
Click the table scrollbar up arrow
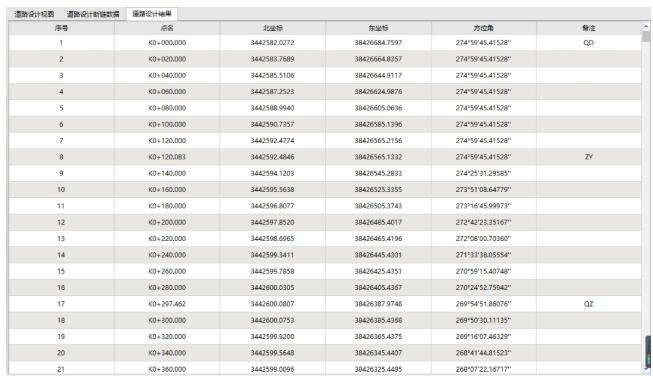tap(646, 27)
